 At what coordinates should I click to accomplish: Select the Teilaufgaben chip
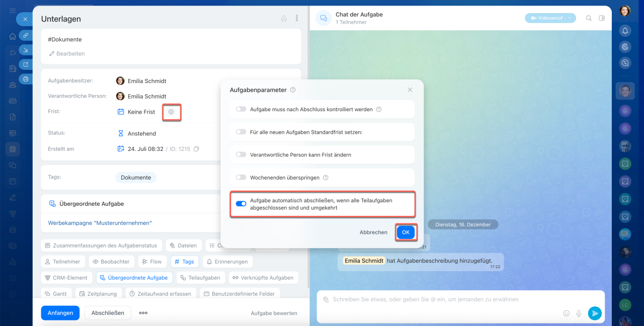click(x=201, y=278)
